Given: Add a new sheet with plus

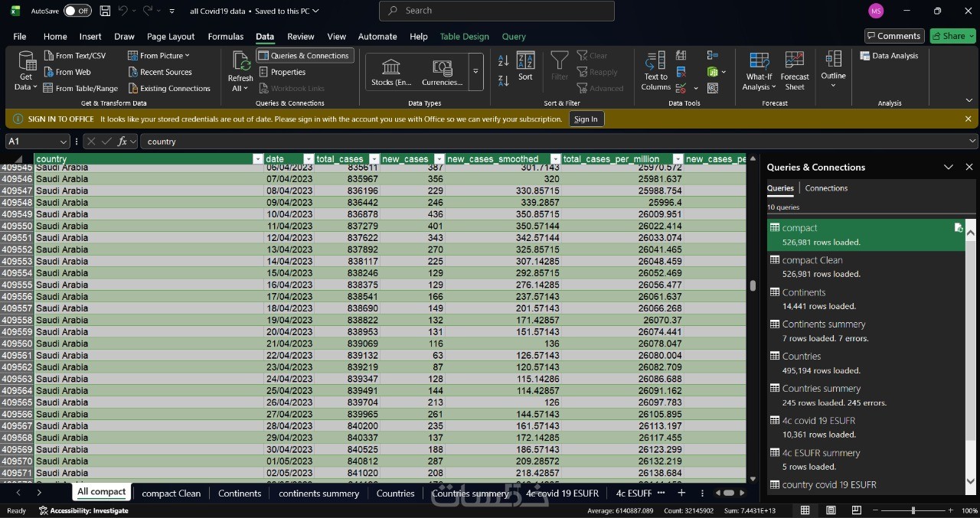Looking at the screenshot, I should (x=681, y=493).
